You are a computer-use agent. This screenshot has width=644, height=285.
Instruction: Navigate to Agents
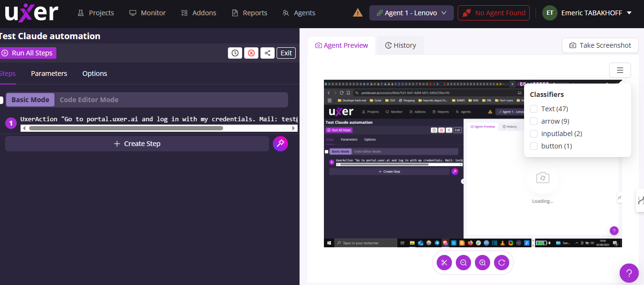pyautogui.click(x=299, y=13)
